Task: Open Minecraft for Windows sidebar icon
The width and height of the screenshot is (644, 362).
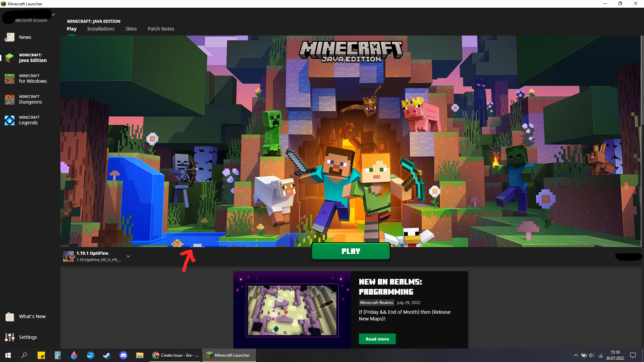Action: [x=10, y=79]
